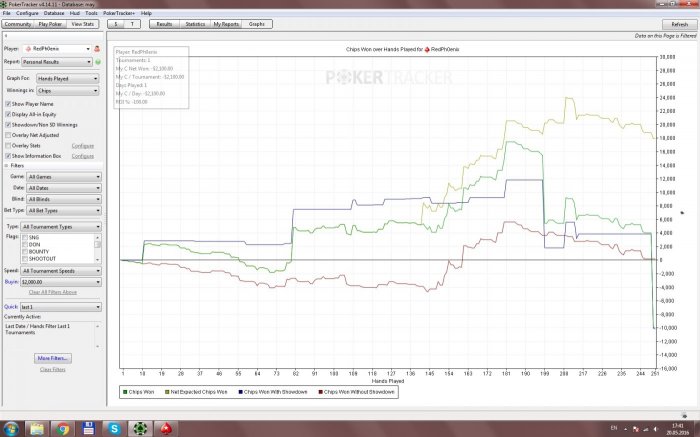Click the green report icon beside Personal Results

tap(98, 62)
